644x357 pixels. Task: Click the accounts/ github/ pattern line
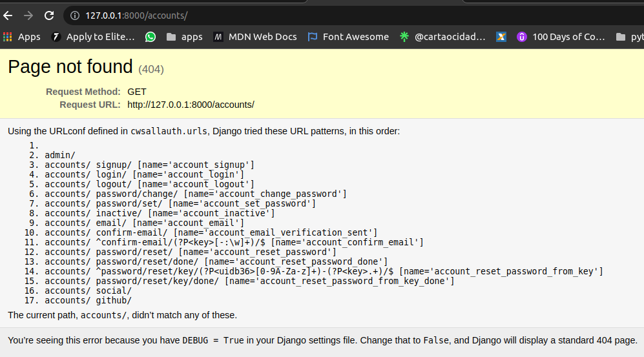pos(88,300)
